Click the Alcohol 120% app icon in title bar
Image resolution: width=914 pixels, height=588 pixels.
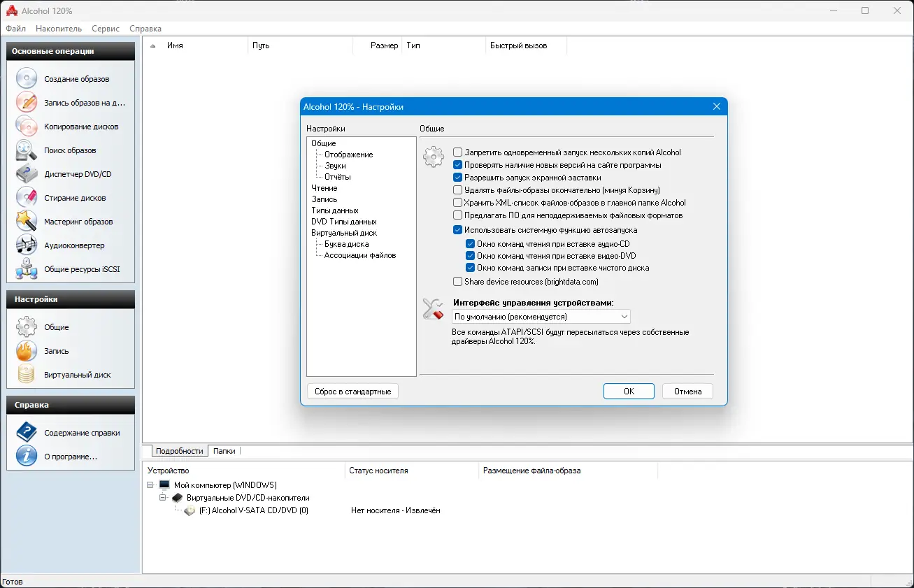tap(11, 10)
